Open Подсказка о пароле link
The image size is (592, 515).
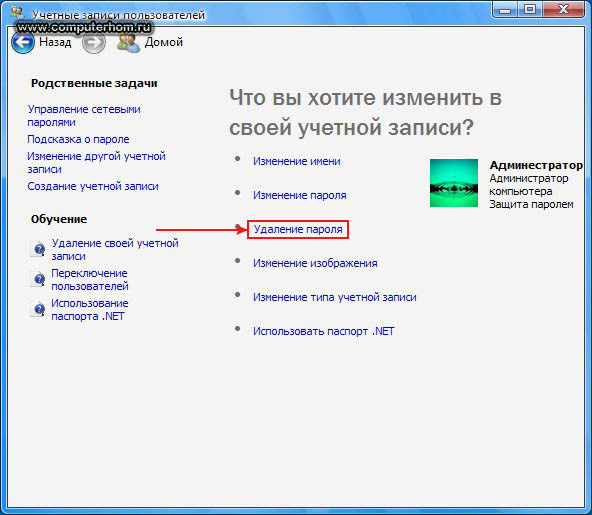click(78, 139)
